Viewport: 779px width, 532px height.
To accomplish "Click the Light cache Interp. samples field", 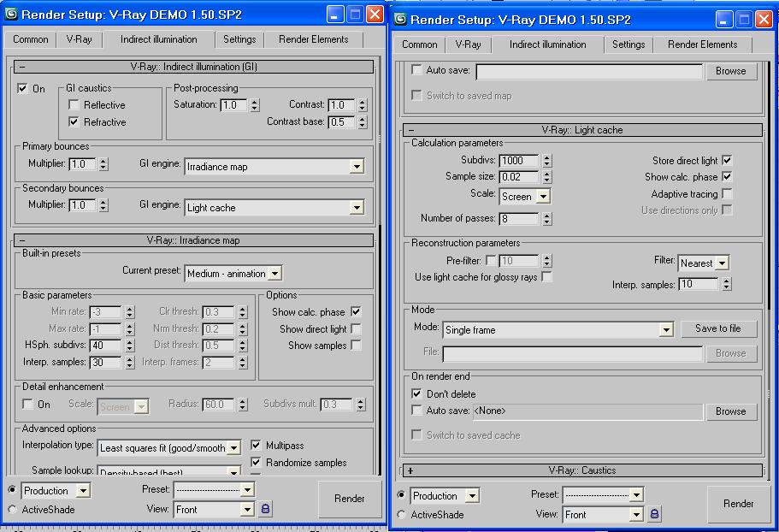I will coord(699,284).
